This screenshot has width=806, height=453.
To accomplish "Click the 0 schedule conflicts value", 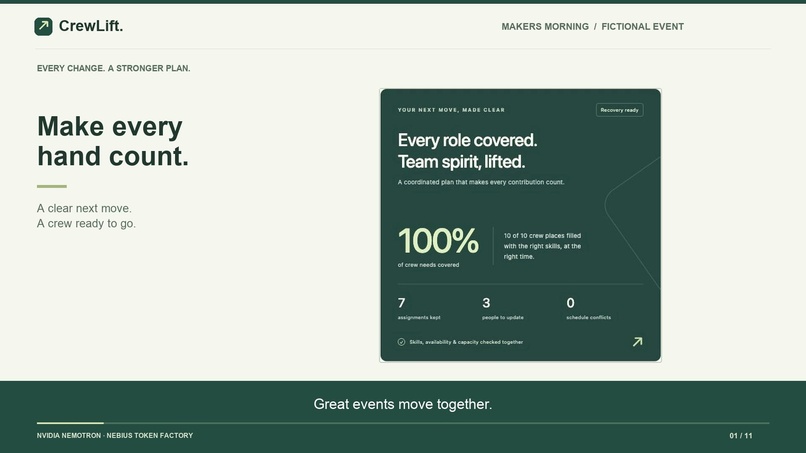I will click(571, 303).
